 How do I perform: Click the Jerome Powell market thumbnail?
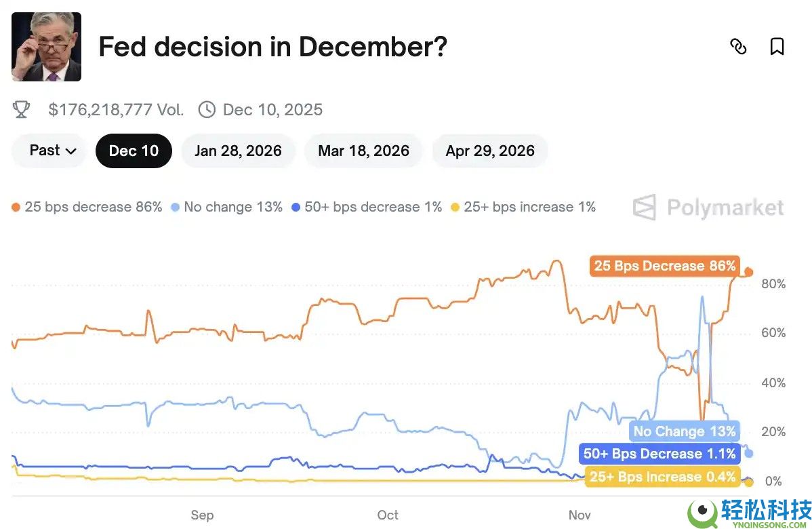tap(46, 46)
